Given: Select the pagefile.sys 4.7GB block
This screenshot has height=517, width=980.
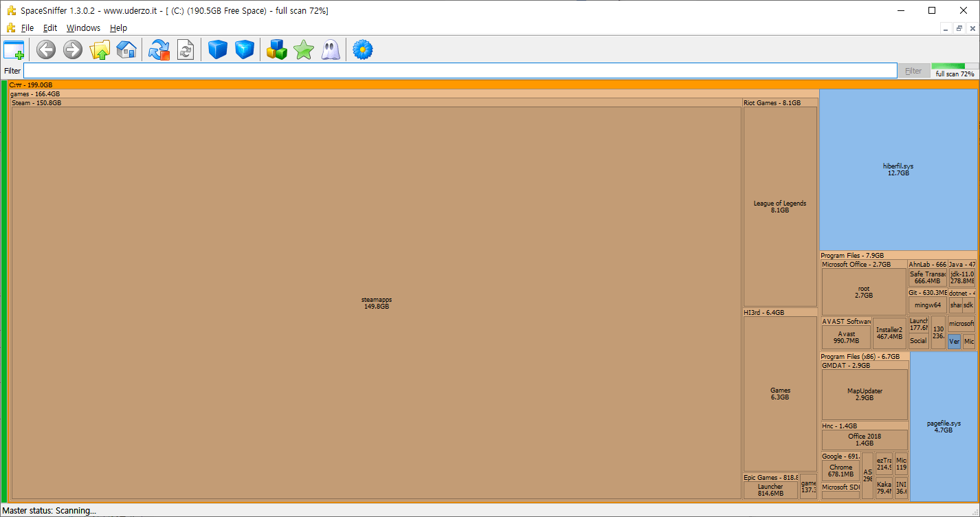Looking at the screenshot, I should click(944, 427).
